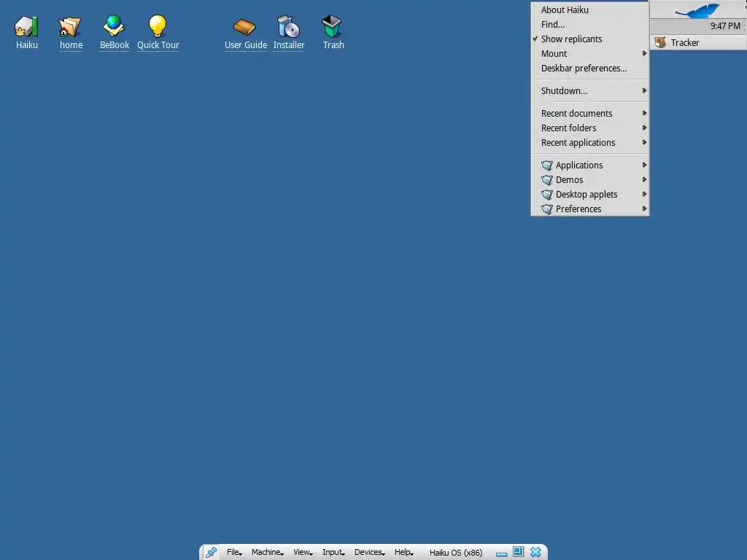The height and width of the screenshot is (560, 747).
Task: Click the Demos folder icon in menu
Action: point(547,180)
